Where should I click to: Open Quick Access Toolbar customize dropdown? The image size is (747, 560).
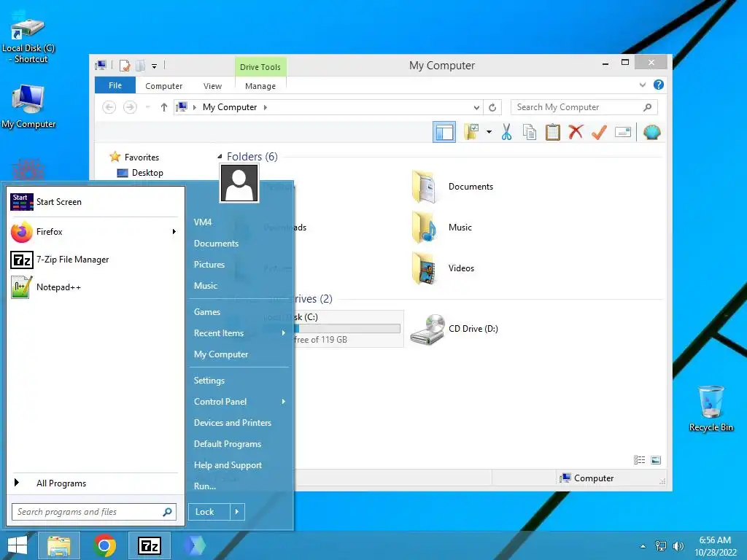click(x=155, y=66)
